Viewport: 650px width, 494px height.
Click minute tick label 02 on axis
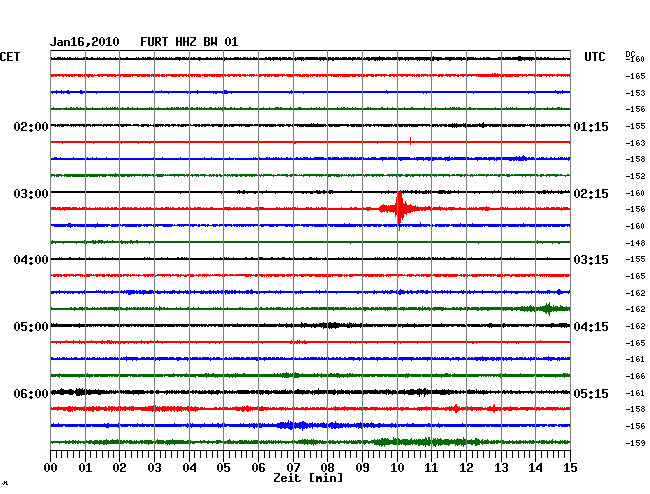pos(119,467)
